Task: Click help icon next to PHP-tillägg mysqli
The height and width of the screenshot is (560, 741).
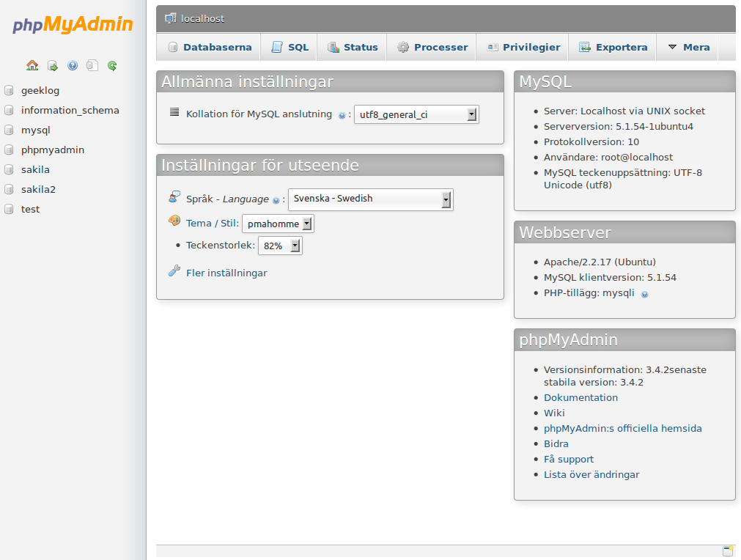Action: click(x=644, y=295)
